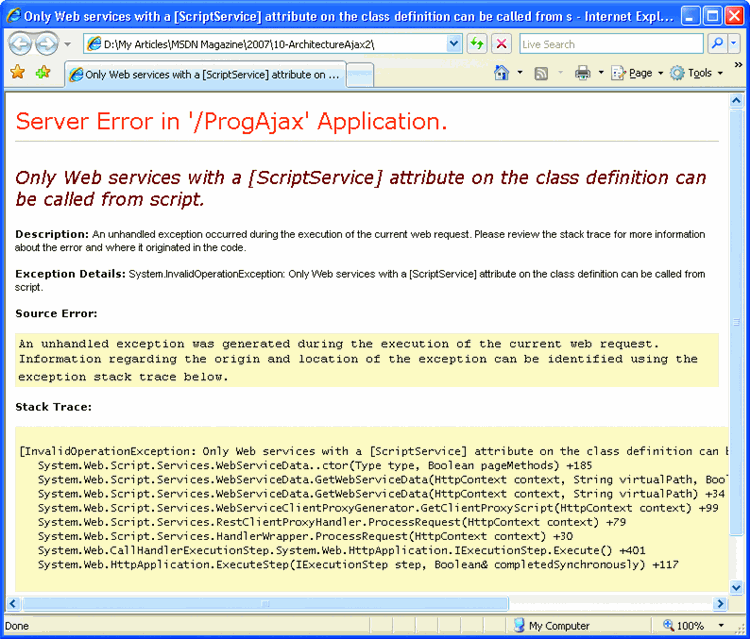Select the ScriptService error page tab
Image resolution: width=750 pixels, height=639 pixels.
click(205, 75)
